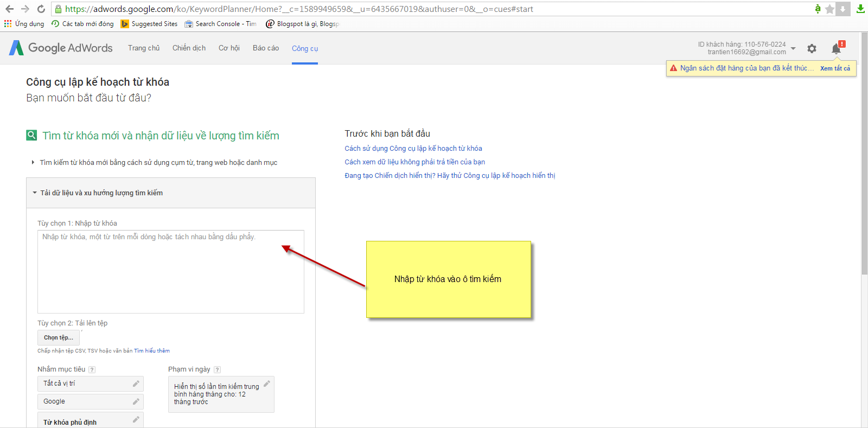Reload the page in the browser
Screen dimensions: 868x428
click(x=41, y=9)
